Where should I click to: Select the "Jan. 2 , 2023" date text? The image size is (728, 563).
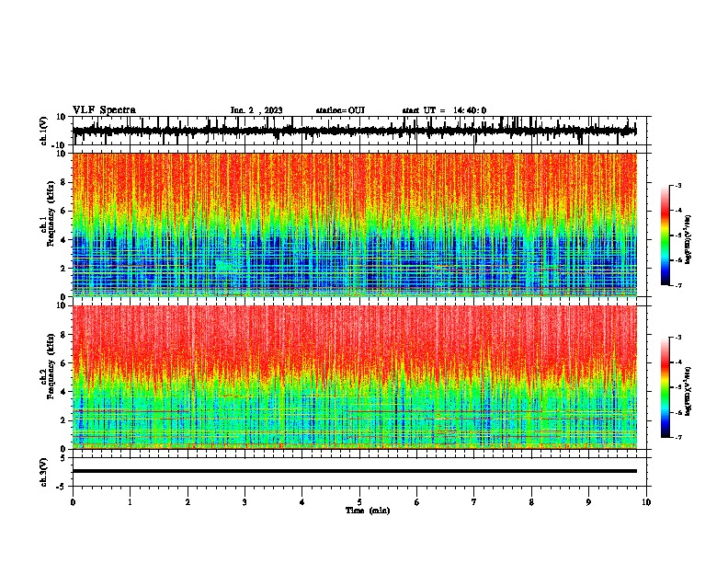(256, 110)
